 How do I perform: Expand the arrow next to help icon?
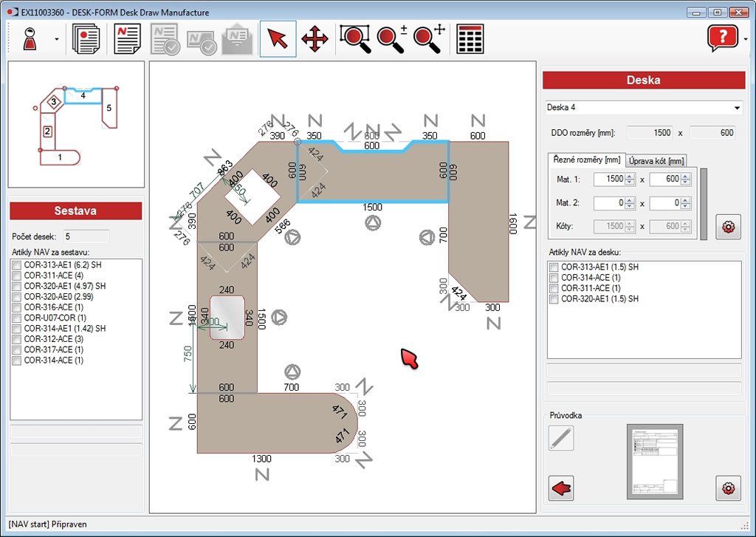(746, 39)
